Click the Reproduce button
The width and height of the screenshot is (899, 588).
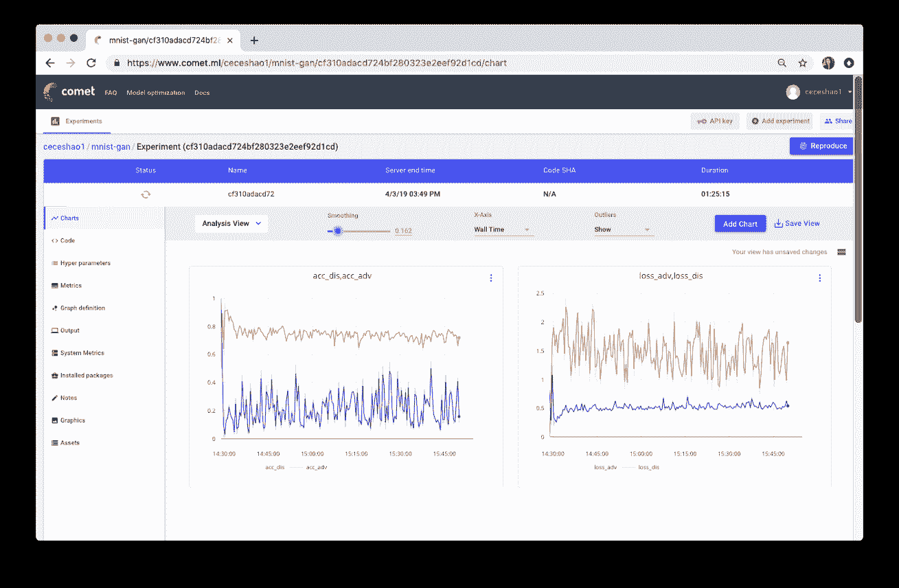[821, 146]
